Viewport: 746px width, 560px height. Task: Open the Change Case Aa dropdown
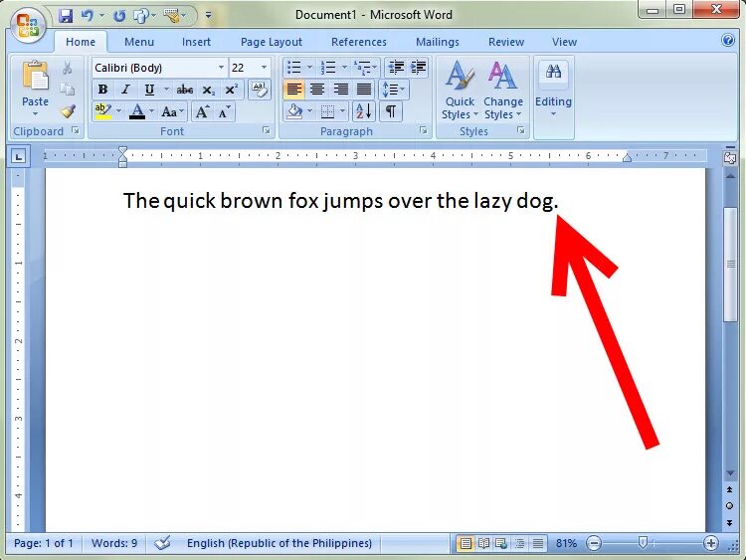pyautogui.click(x=172, y=112)
